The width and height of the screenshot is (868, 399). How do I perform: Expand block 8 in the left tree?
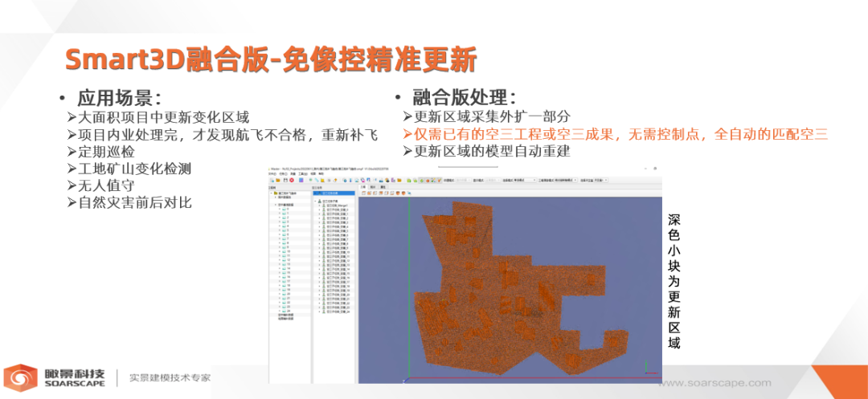tap(280, 243)
